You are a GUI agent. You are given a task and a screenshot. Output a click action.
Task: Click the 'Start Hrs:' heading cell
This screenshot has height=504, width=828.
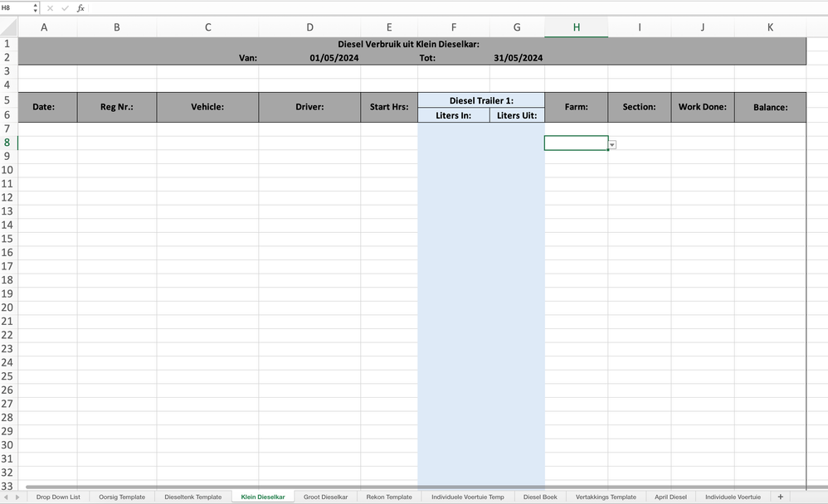coord(389,107)
